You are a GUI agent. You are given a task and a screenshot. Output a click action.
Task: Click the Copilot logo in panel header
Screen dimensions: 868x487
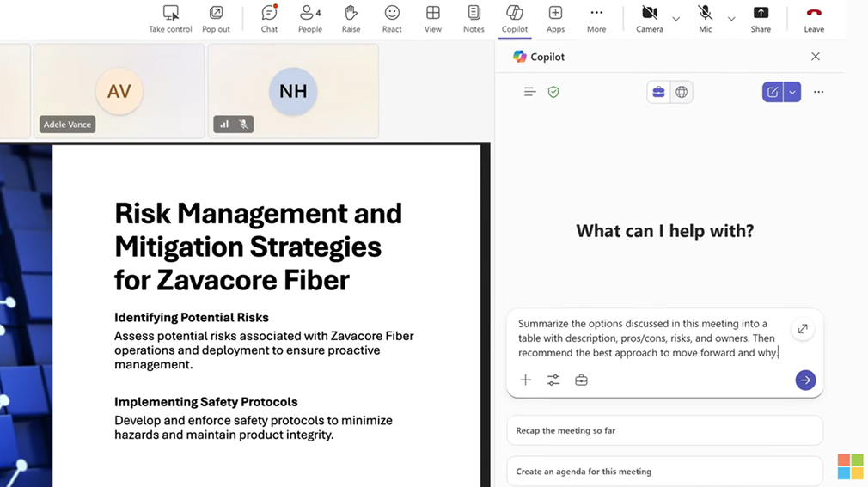[x=519, y=57]
